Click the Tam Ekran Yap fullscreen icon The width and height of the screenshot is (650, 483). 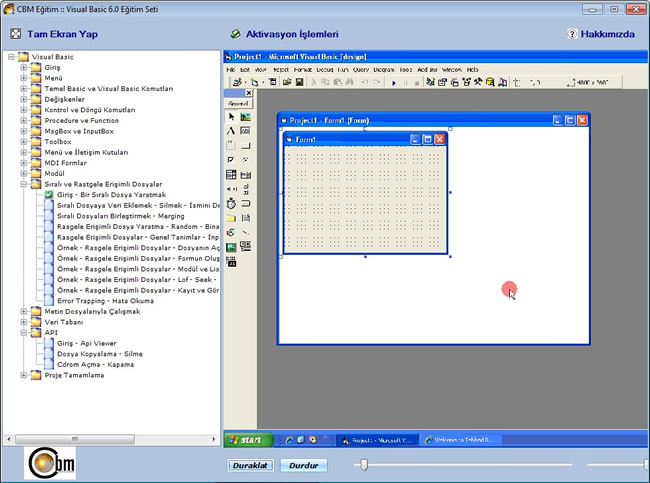click(x=16, y=33)
